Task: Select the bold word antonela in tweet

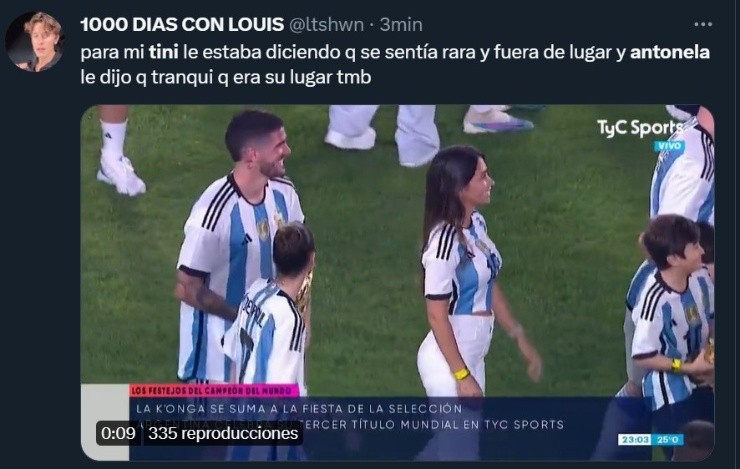Action: (x=670, y=52)
